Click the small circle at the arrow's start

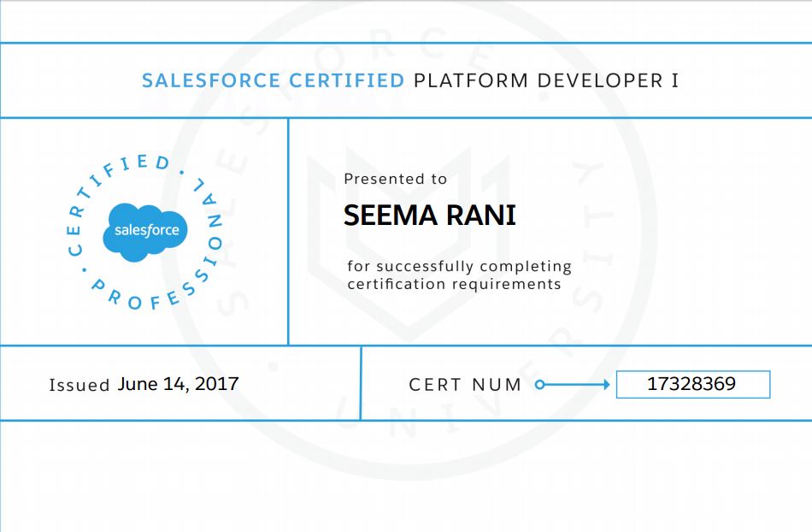coord(539,385)
